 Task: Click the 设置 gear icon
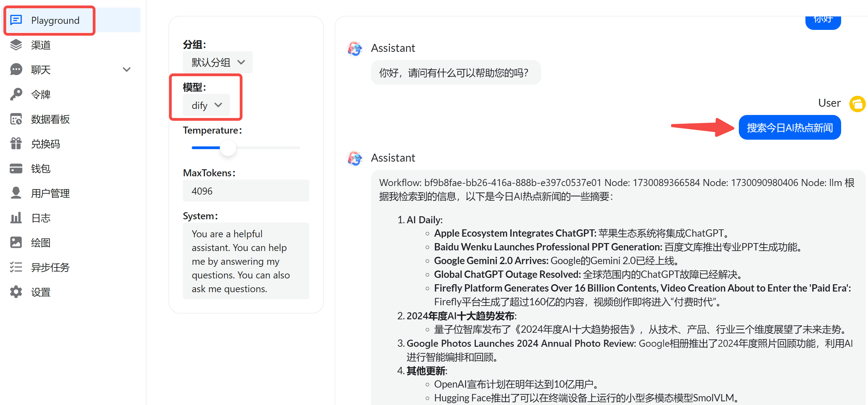16,292
